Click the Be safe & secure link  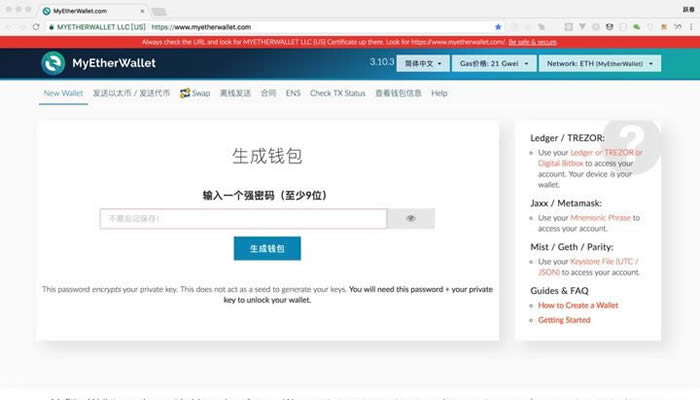coord(532,42)
